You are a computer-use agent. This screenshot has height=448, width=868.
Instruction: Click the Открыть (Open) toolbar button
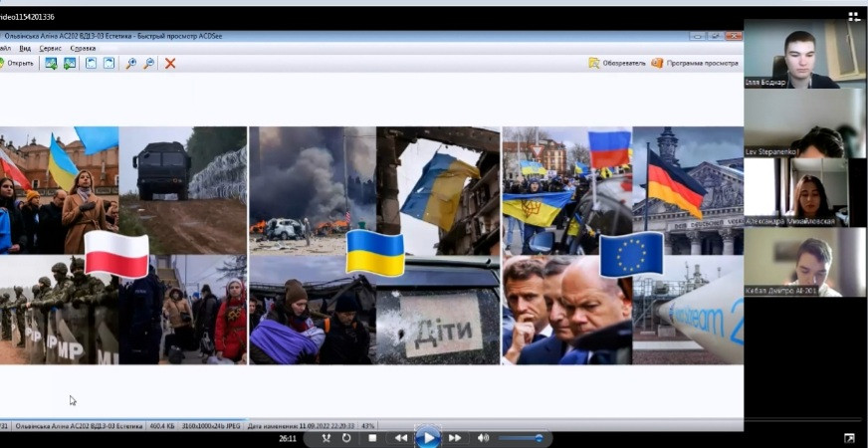(x=18, y=63)
